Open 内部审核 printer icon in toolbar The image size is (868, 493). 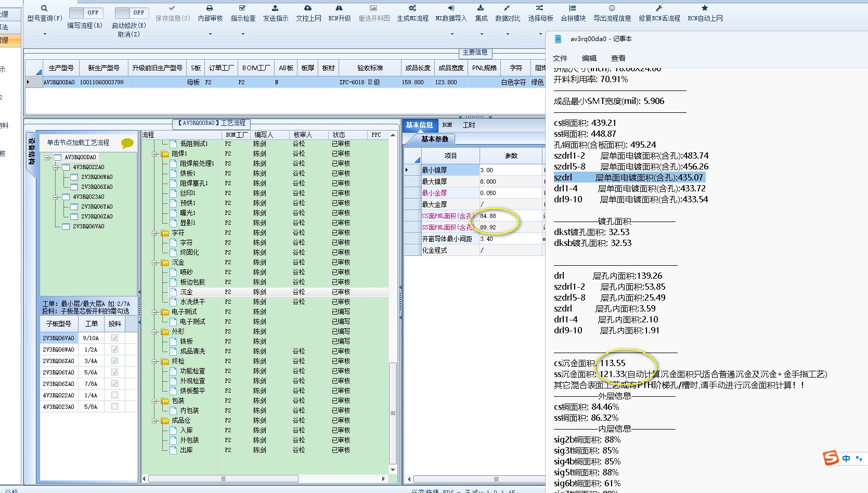coord(210,8)
